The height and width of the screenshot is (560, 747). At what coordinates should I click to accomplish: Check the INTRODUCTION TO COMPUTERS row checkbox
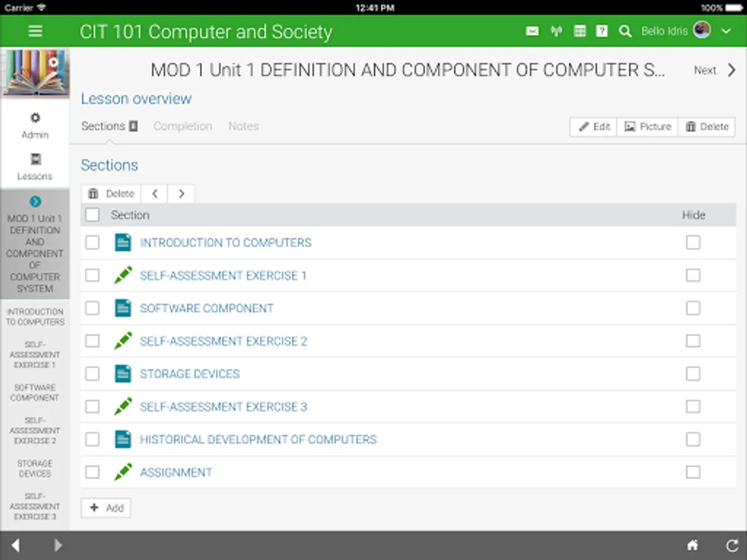click(92, 243)
